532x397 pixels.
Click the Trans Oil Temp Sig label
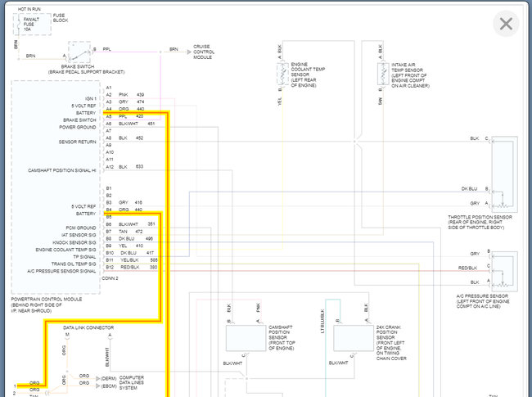pos(72,263)
